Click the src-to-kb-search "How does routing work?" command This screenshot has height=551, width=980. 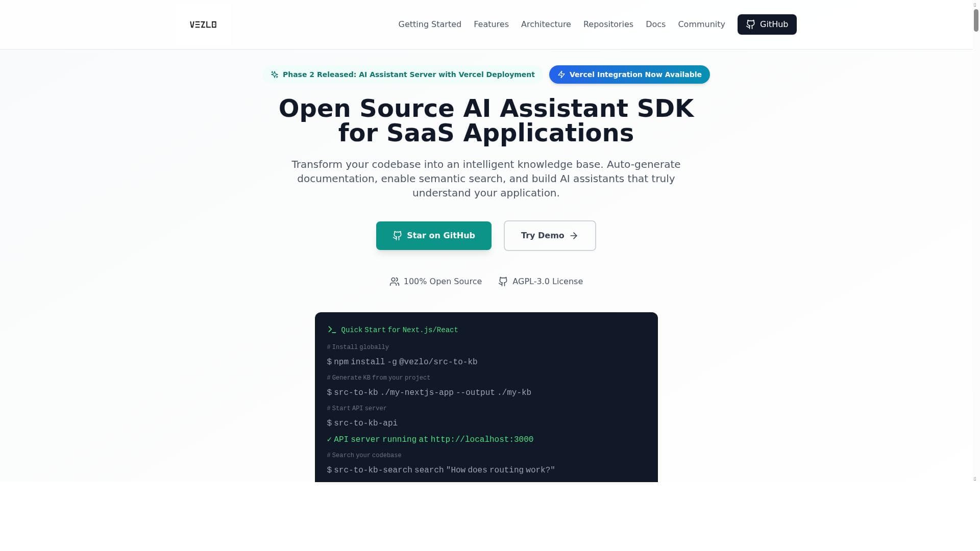point(441,470)
